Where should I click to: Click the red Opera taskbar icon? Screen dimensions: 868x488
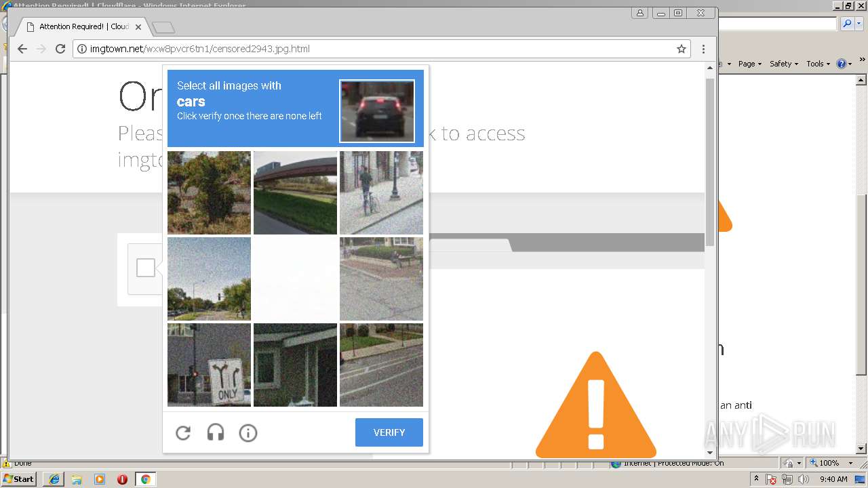(x=122, y=479)
